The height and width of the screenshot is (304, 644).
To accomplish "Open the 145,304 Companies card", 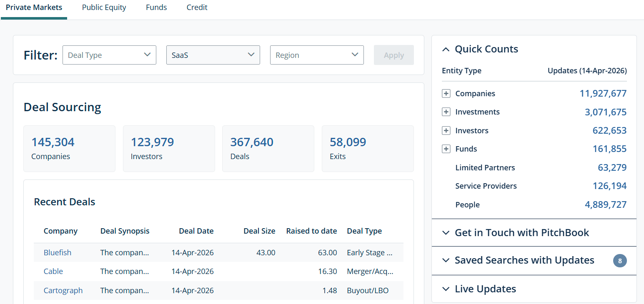I will (x=69, y=149).
